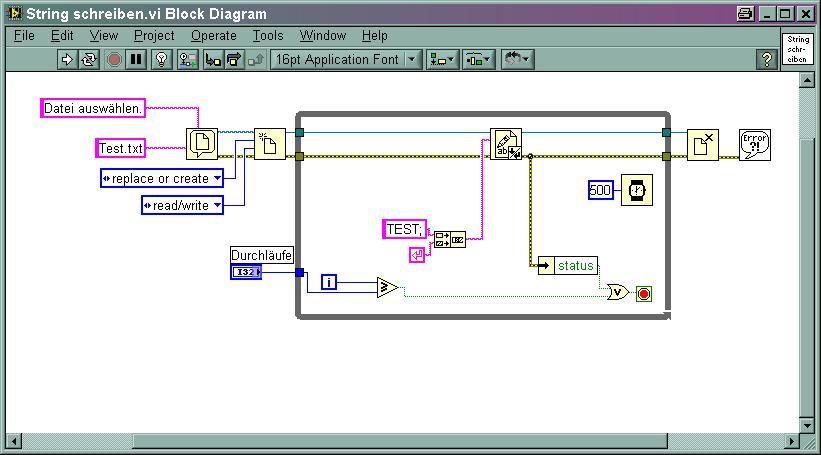Click the Run Continuously button
The image size is (821, 455).
[x=88, y=60]
